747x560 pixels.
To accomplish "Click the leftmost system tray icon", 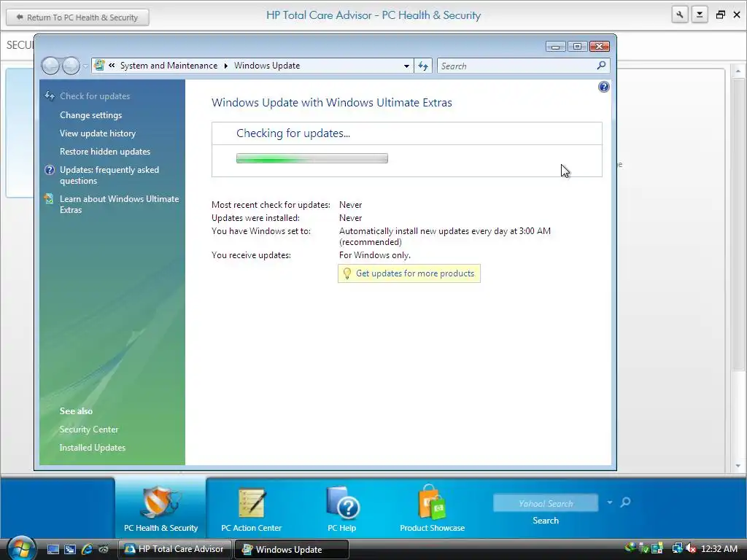I will [x=630, y=548].
